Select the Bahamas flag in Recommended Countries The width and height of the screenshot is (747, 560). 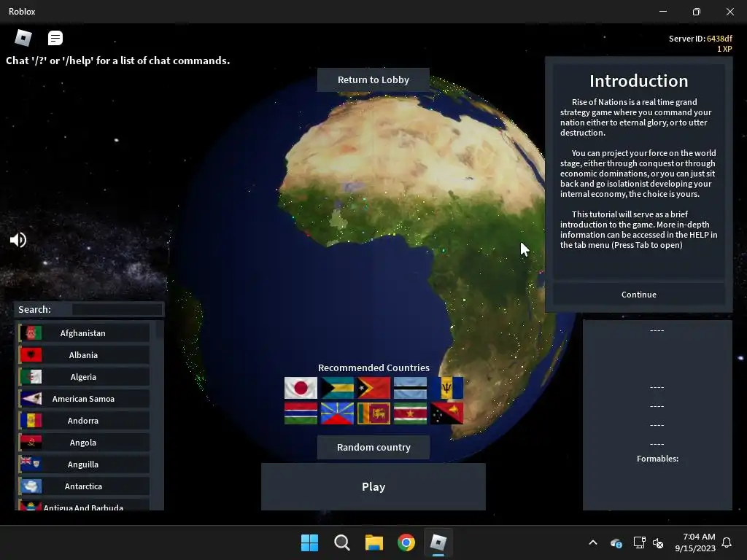click(337, 388)
